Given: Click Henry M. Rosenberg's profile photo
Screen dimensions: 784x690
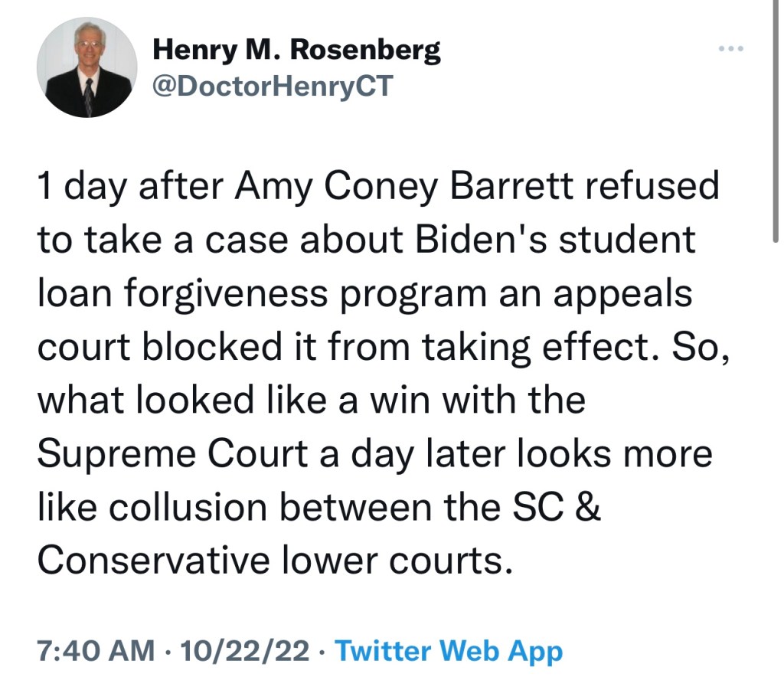Looking at the screenshot, I should (x=87, y=67).
